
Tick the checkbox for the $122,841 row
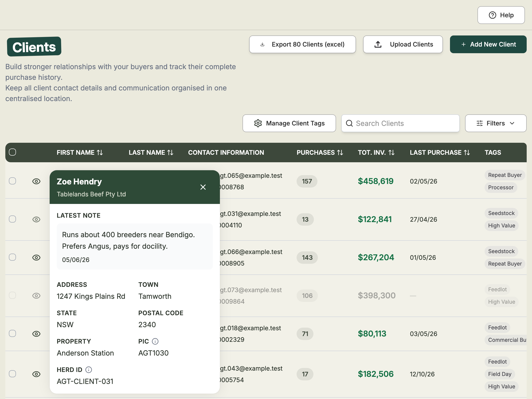point(12,219)
